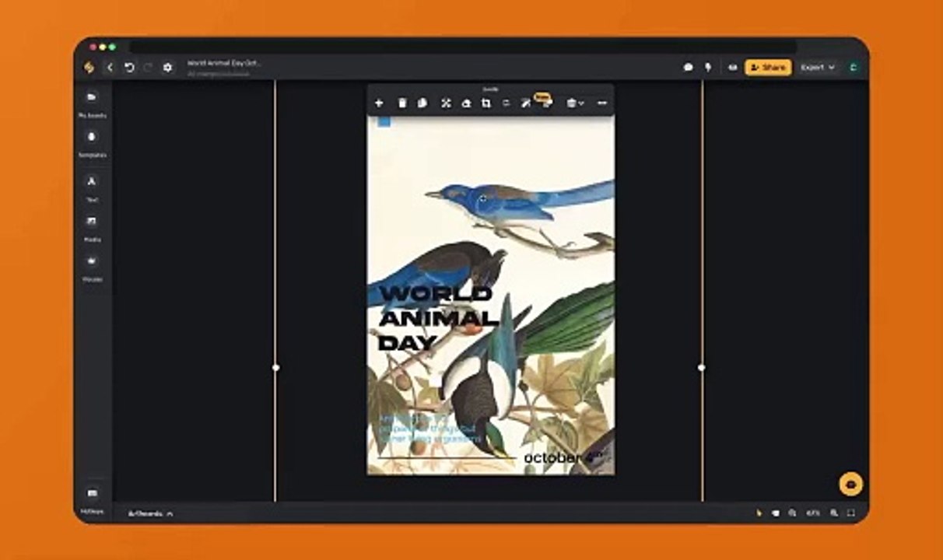The image size is (943, 560).
Task: Select the WORLD ANIMAL DAY headline text
Action: 436,317
